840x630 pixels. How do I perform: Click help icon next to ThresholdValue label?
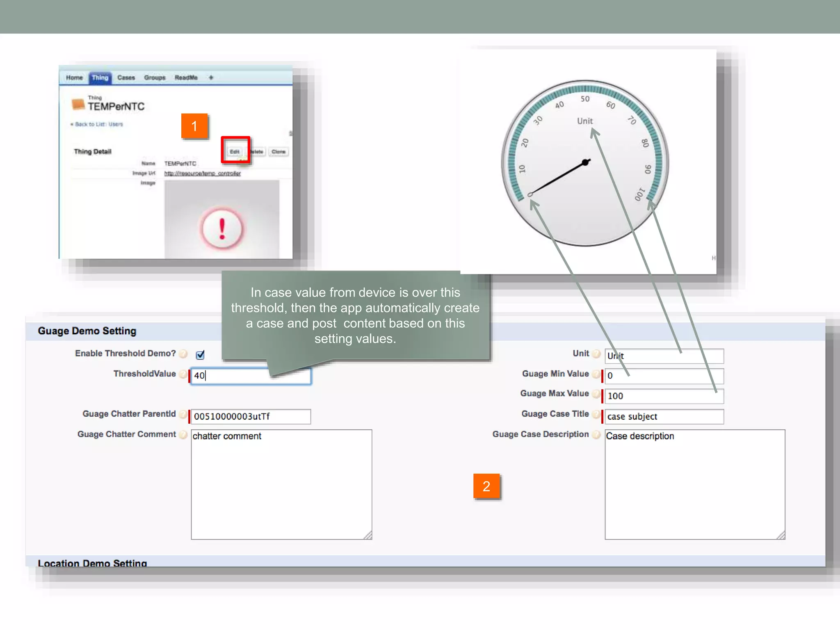[183, 374]
